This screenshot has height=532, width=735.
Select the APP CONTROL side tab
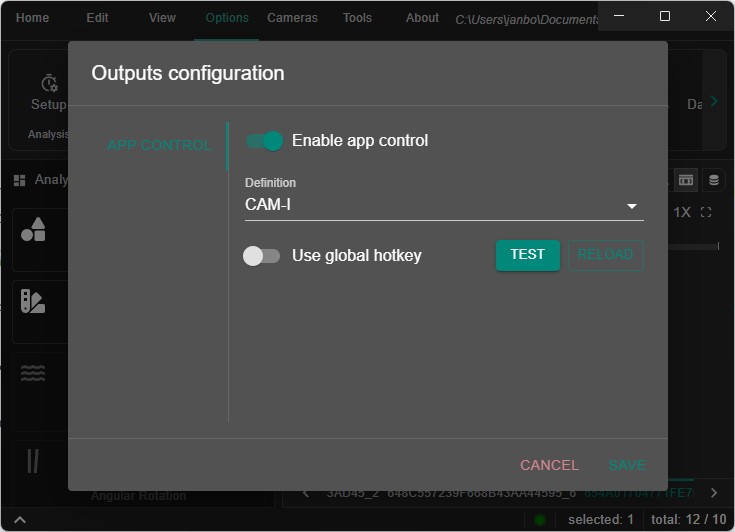pos(158,145)
